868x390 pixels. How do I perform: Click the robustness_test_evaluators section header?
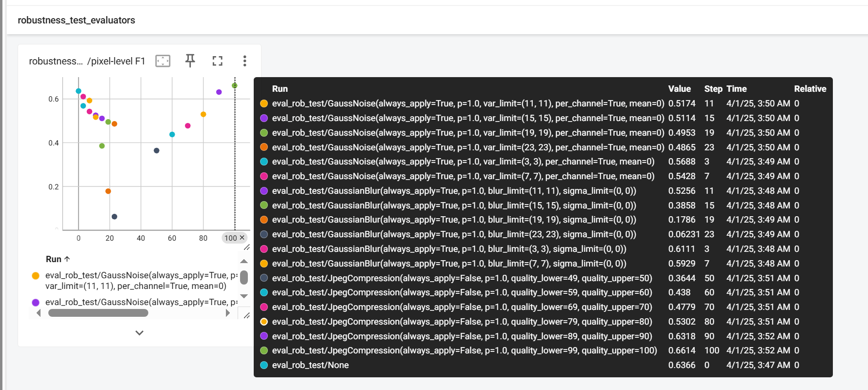77,21
